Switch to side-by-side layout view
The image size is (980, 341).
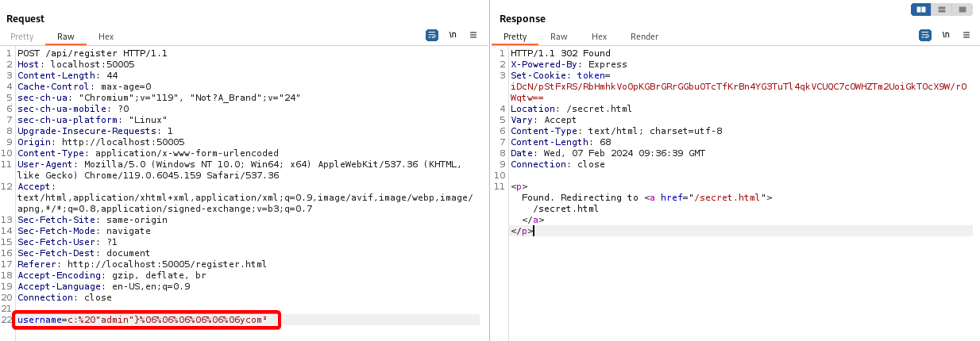point(921,10)
